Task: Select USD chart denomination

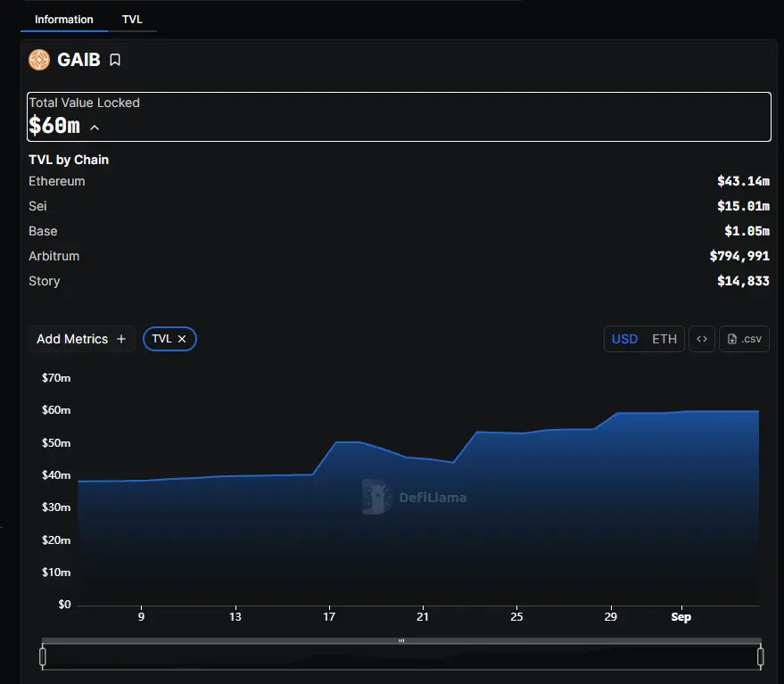Action: pyautogui.click(x=624, y=339)
